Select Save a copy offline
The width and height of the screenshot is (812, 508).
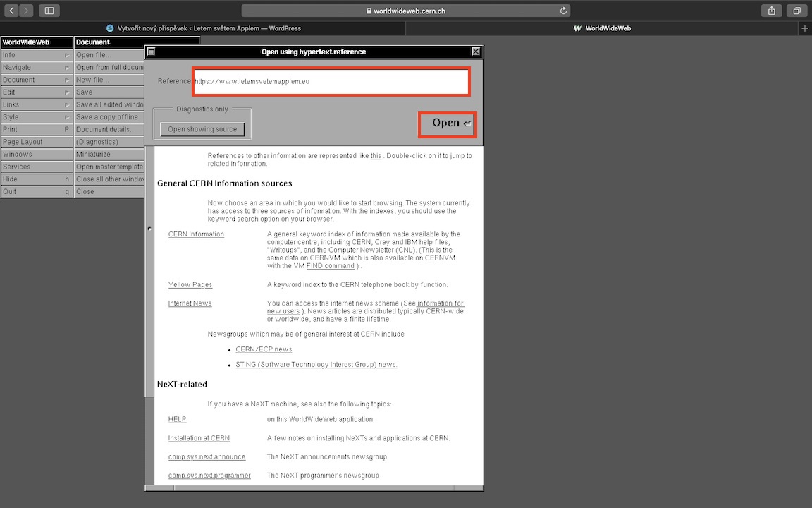coord(109,117)
